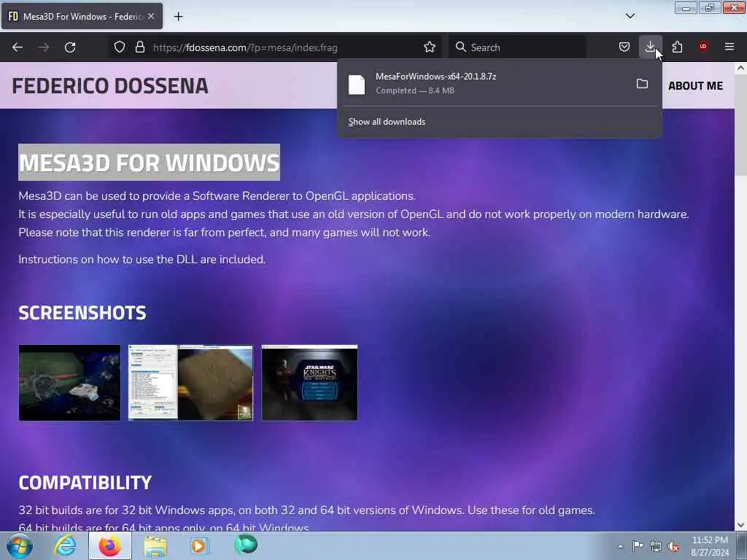
Task: View site security padlock info
Action: point(139,47)
